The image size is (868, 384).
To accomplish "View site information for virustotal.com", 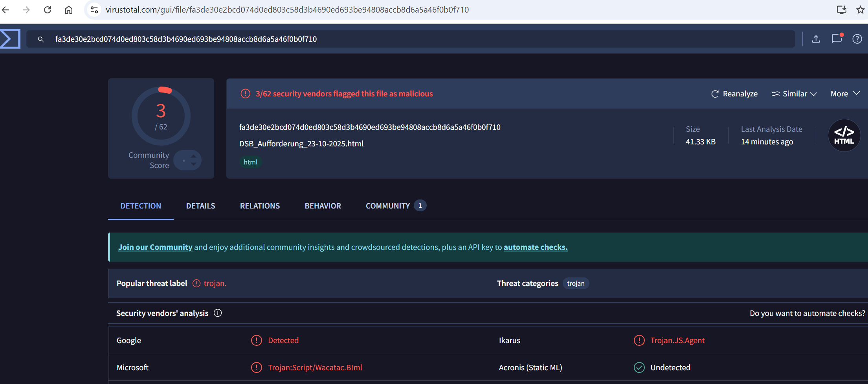I will [x=94, y=10].
